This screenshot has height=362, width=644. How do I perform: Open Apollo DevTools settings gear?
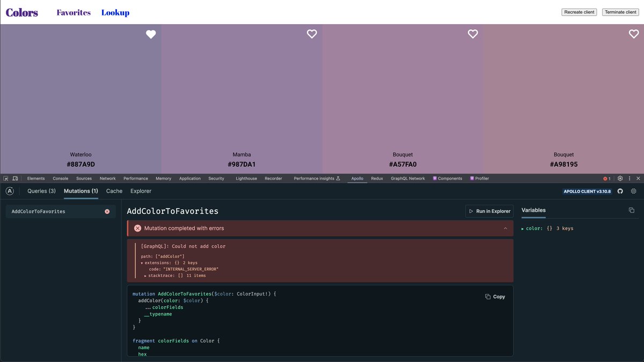click(634, 191)
